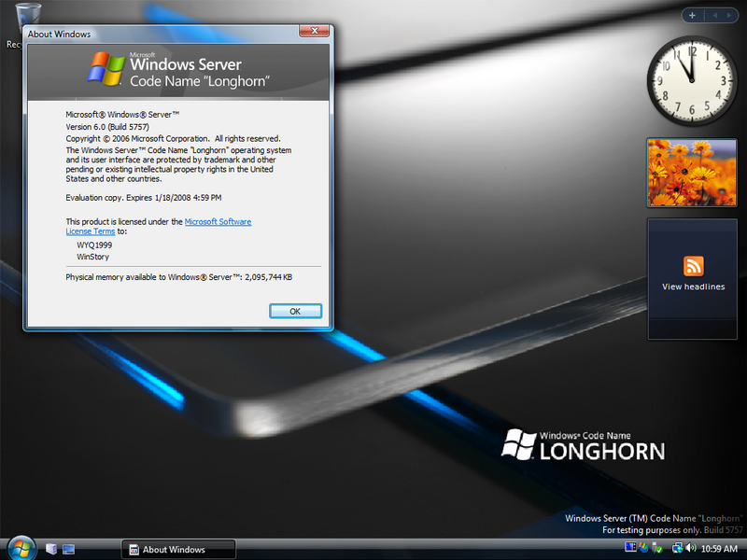
Task: Click the analog clock gadget
Action: pos(691,81)
